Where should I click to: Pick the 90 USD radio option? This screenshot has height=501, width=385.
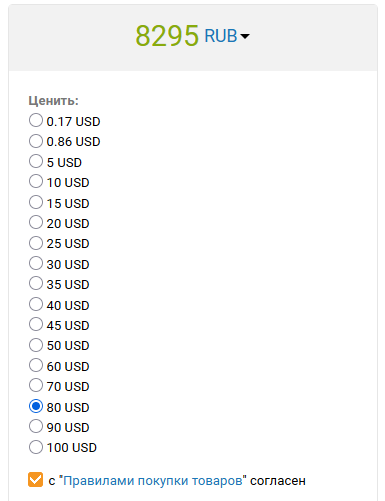pos(36,426)
